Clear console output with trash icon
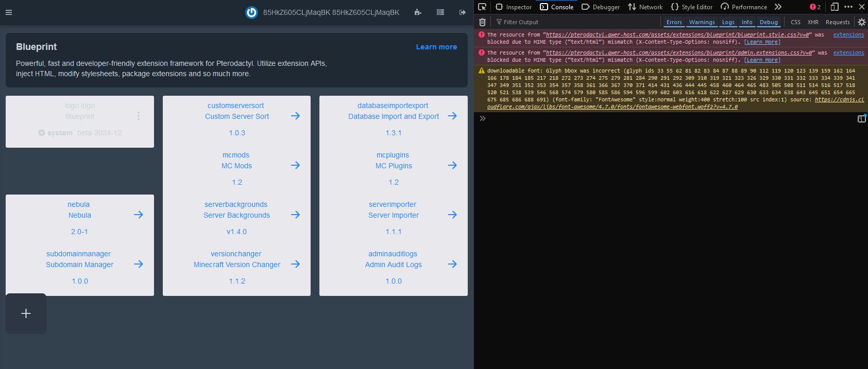The height and width of the screenshot is (369, 868). [482, 22]
